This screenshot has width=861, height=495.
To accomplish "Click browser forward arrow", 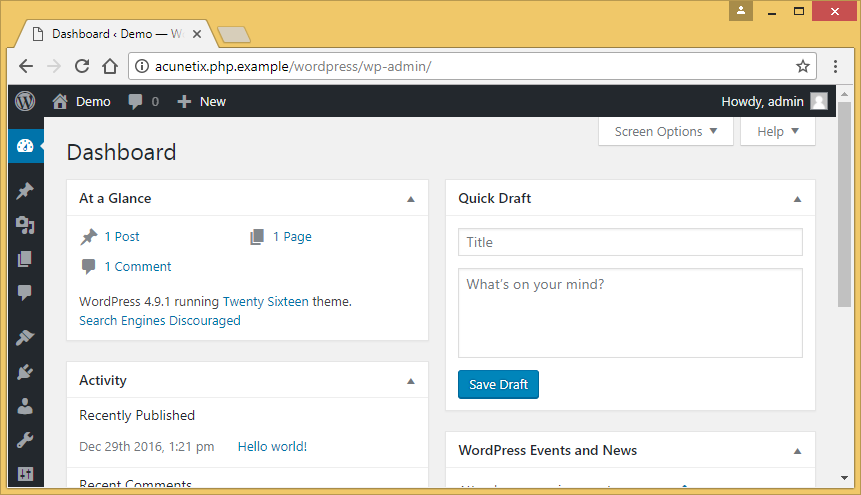I will coord(54,66).
